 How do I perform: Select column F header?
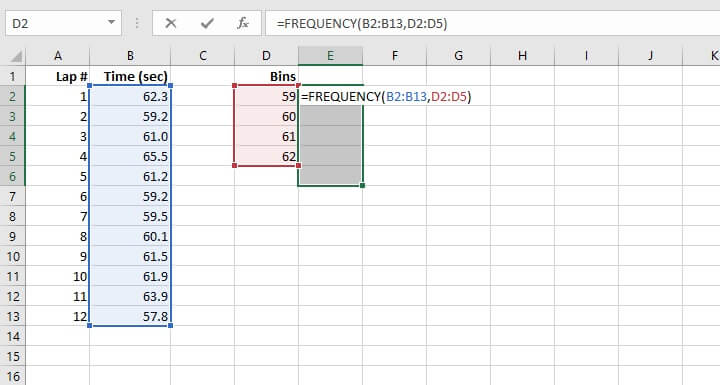[x=394, y=56]
